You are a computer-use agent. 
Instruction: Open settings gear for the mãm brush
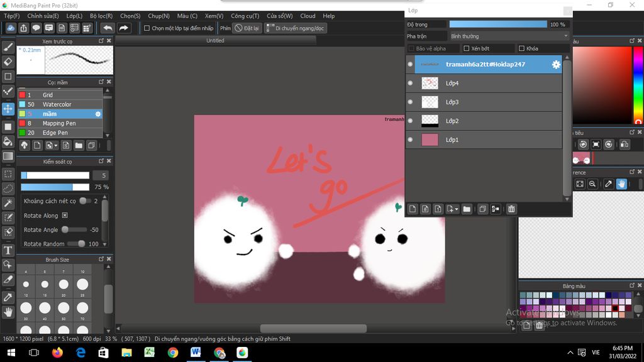pos(97,114)
